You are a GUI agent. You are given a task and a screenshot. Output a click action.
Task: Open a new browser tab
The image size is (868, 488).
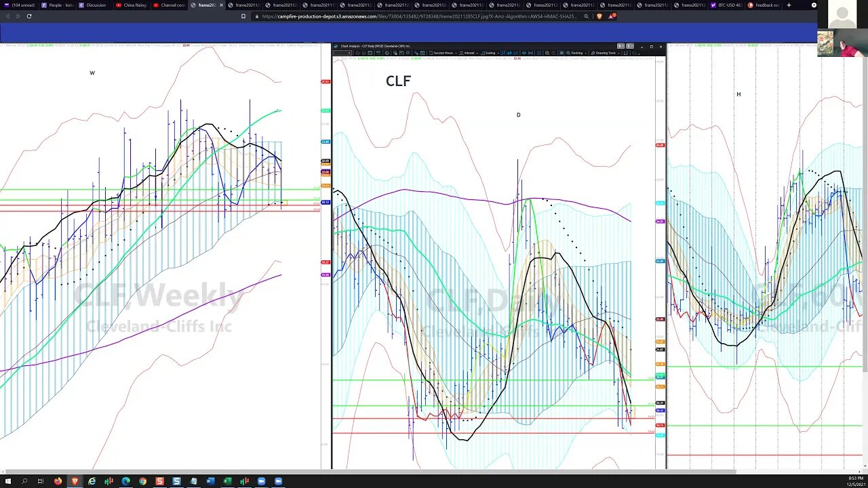(789, 5)
